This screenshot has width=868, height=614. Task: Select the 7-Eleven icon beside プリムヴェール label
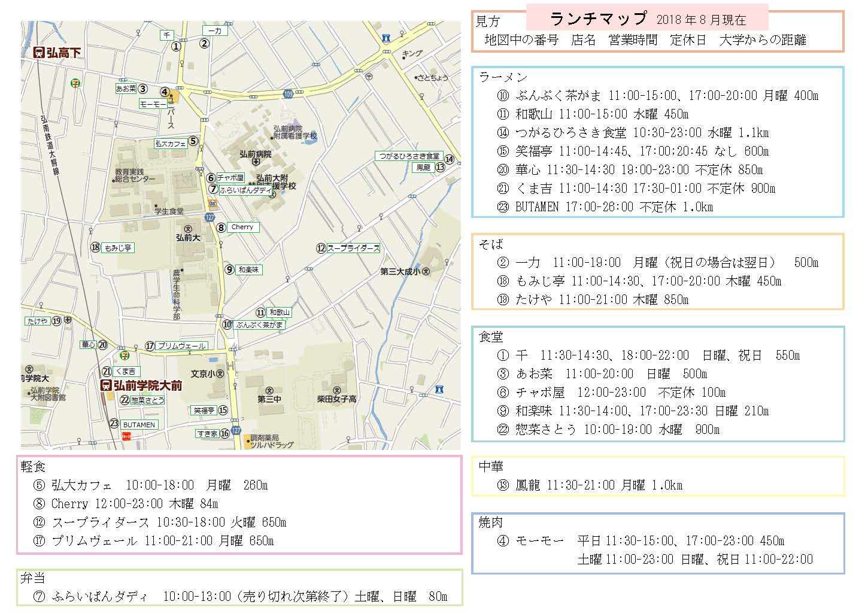125,355
